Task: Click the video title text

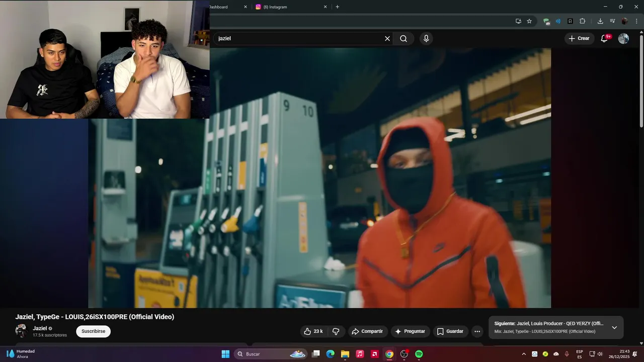Action: [95, 317]
